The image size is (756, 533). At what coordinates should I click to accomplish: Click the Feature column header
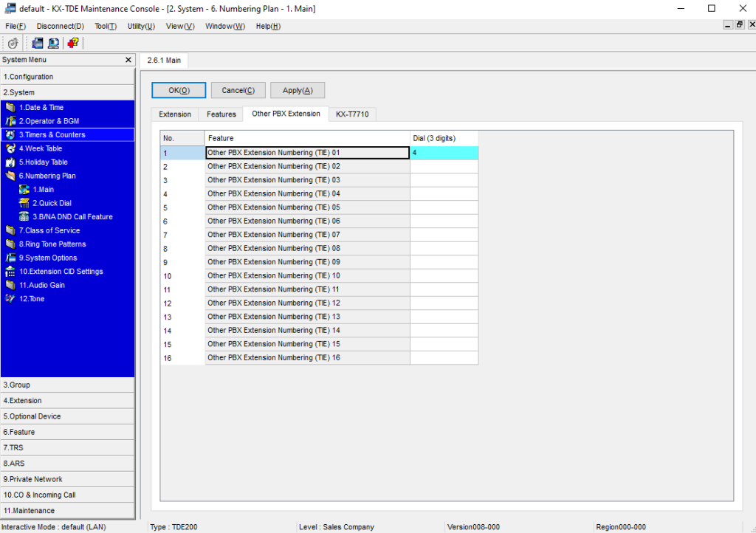pyautogui.click(x=307, y=138)
